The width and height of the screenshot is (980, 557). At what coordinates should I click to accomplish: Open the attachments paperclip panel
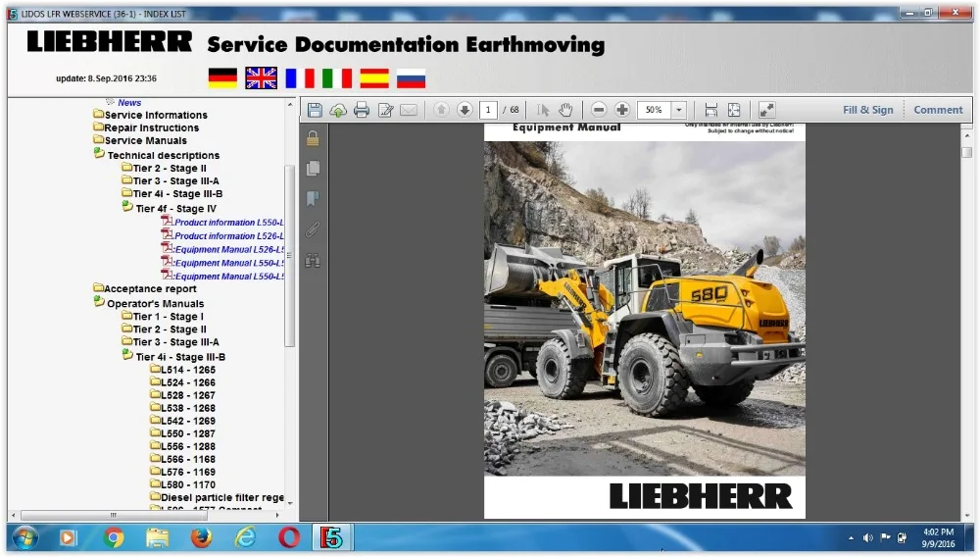(x=313, y=230)
